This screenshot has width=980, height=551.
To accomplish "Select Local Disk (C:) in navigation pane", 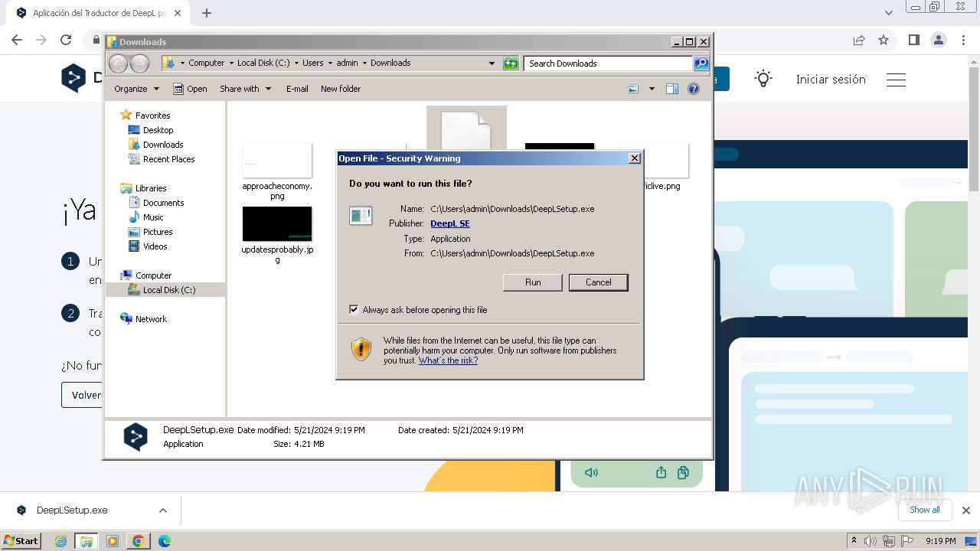I will pyautogui.click(x=168, y=290).
